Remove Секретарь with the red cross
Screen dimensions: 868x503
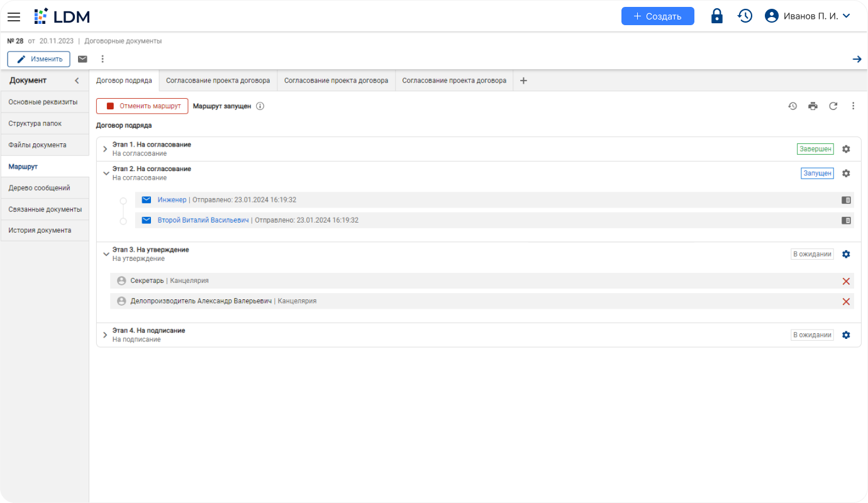click(846, 282)
